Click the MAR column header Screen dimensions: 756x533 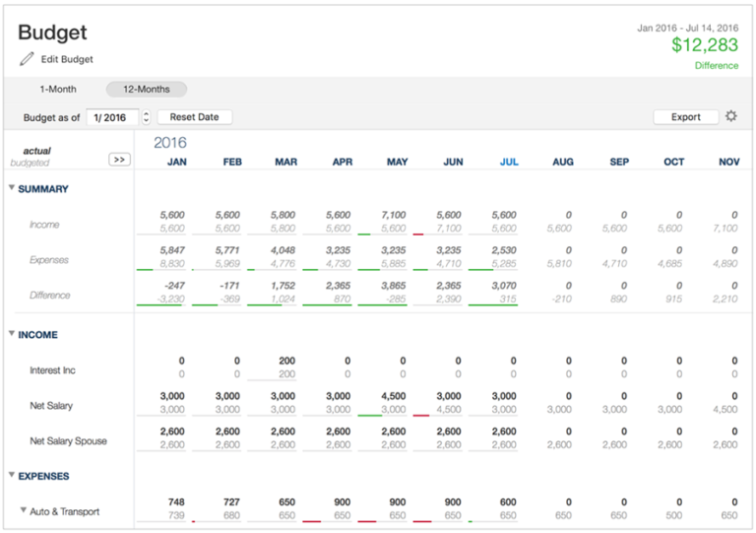click(285, 163)
